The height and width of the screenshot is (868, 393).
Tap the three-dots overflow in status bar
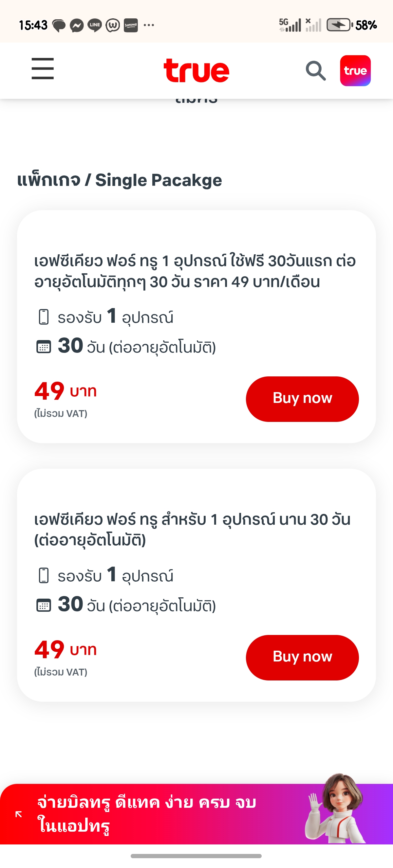pyautogui.click(x=149, y=25)
